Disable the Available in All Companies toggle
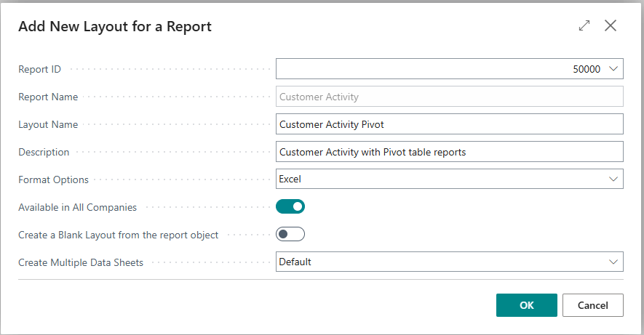This screenshot has height=335, width=644. point(290,206)
